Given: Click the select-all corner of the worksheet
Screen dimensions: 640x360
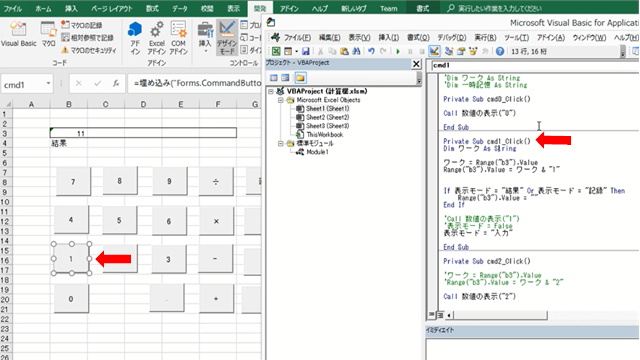Looking at the screenshot, I should pyautogui.click(x=6, y=104).
